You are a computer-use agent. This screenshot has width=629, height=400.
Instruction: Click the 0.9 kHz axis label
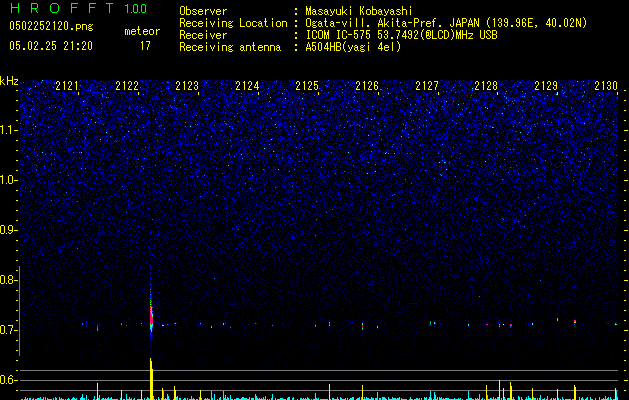(9, 230)
